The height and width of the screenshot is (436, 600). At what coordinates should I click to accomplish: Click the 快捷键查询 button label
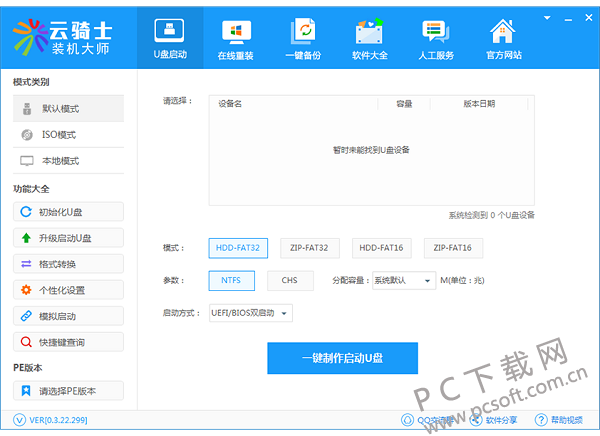62,342
